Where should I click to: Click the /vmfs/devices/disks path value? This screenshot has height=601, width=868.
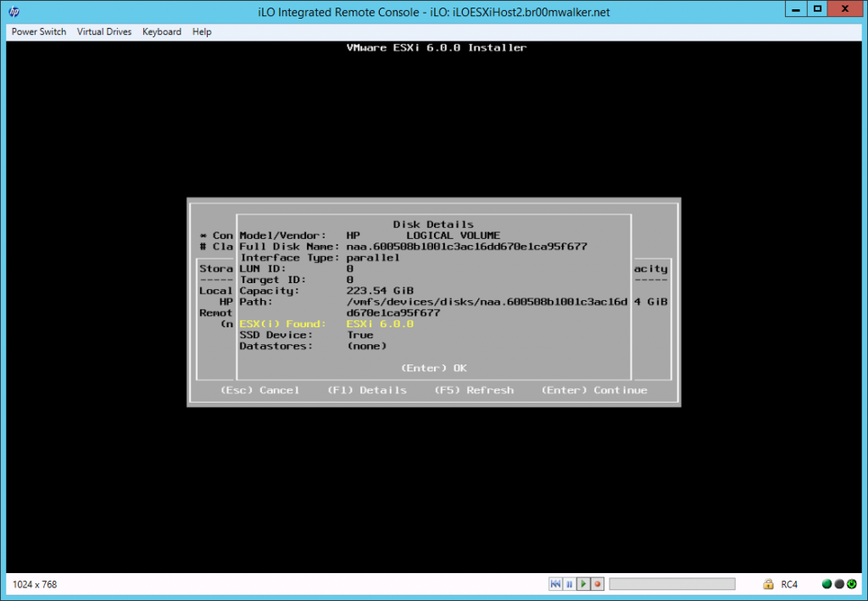point(487,307)
